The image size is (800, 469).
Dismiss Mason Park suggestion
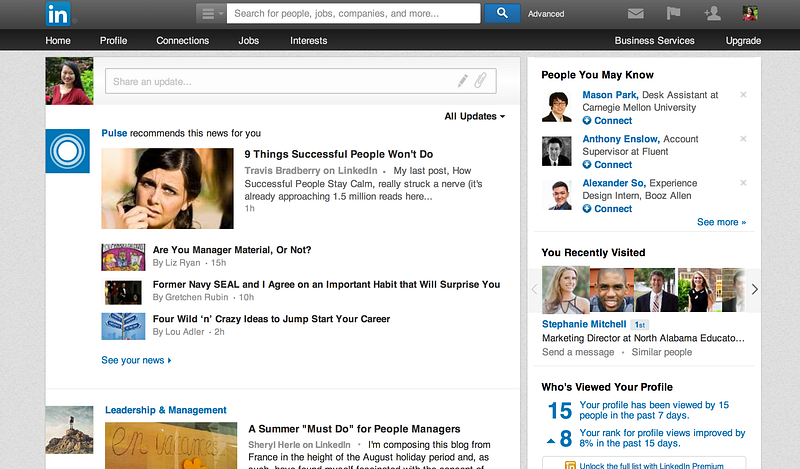743,94
